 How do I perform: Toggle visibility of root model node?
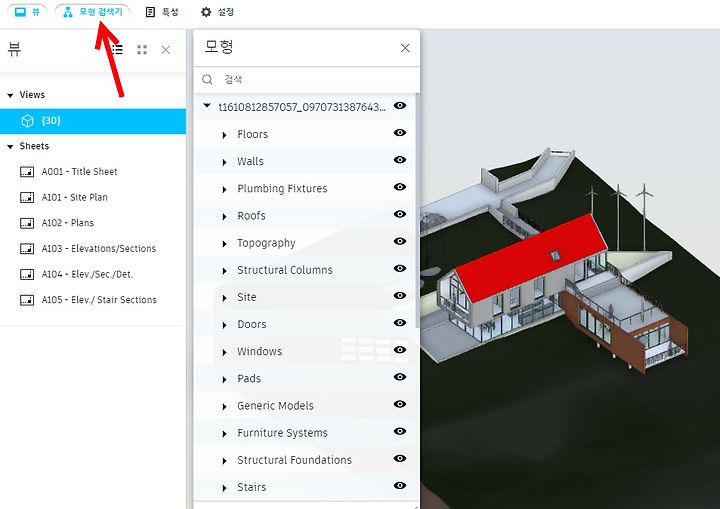[x=400, y=106]
